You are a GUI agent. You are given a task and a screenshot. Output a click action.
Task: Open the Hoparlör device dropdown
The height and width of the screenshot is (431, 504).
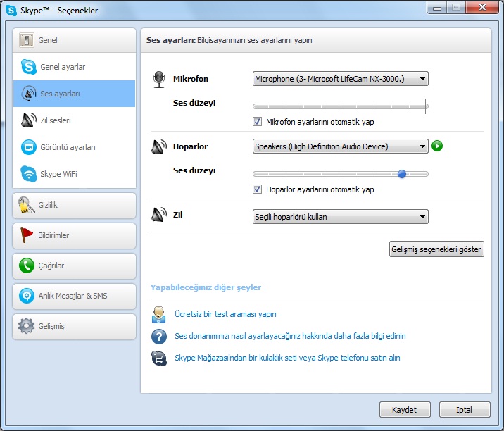pyautogui.click(x=341, y=146)
